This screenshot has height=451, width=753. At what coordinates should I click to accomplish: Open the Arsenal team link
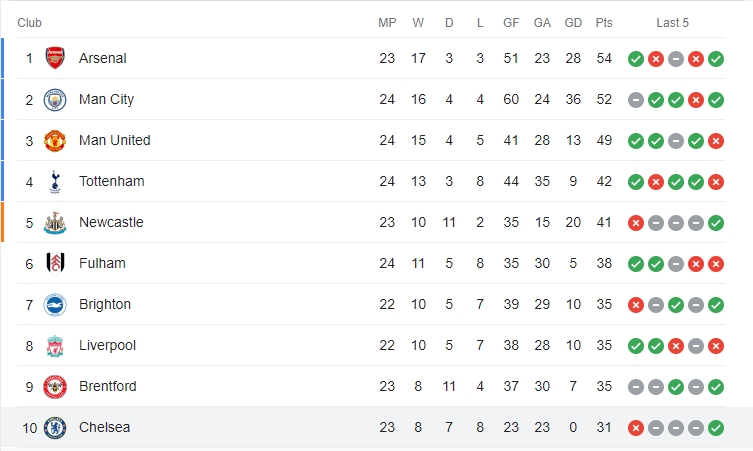[x=102, y=58]
